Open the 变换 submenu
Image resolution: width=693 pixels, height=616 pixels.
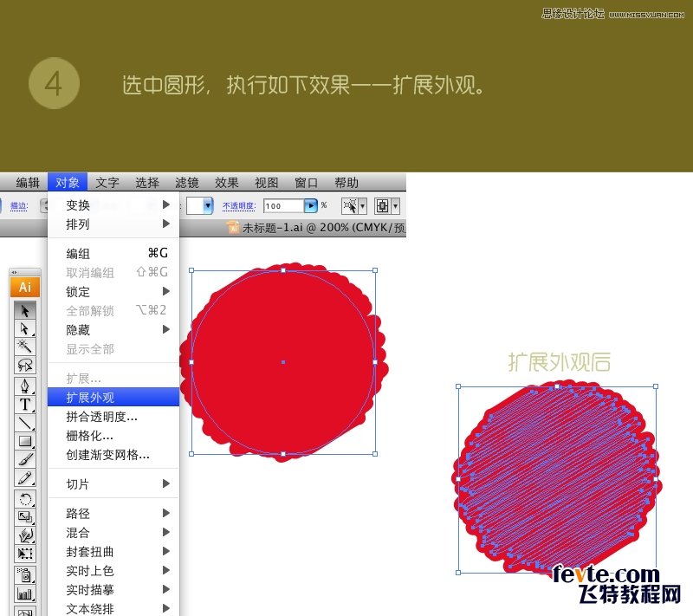coord(78,206)
